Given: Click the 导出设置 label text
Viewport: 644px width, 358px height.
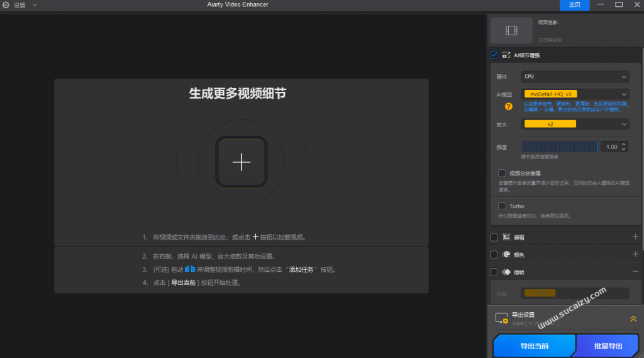Looking at the screenshot, I should (x=523, y=315).
